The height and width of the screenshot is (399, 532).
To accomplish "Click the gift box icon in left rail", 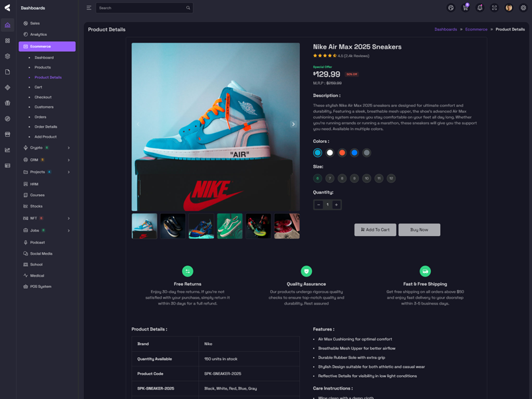I will click(x=7, y=103).
